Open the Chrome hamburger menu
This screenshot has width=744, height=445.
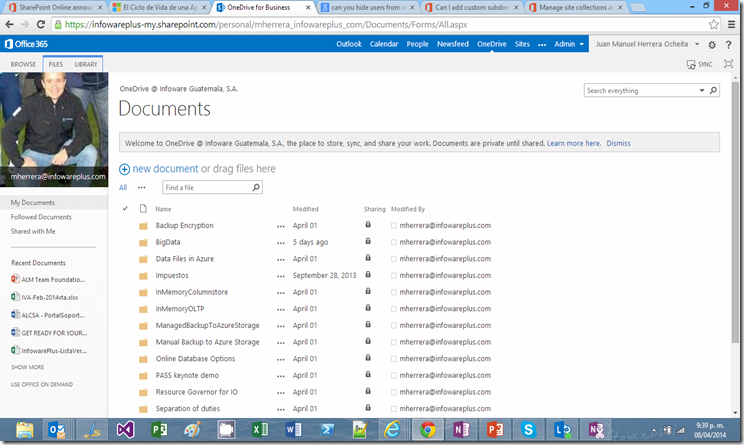[731, 25]
